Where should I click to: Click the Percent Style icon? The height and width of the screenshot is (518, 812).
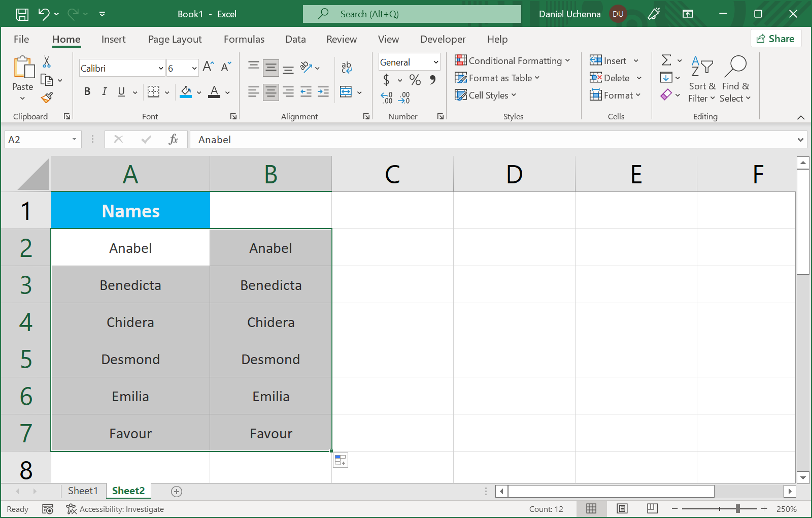tap(415, 80)
